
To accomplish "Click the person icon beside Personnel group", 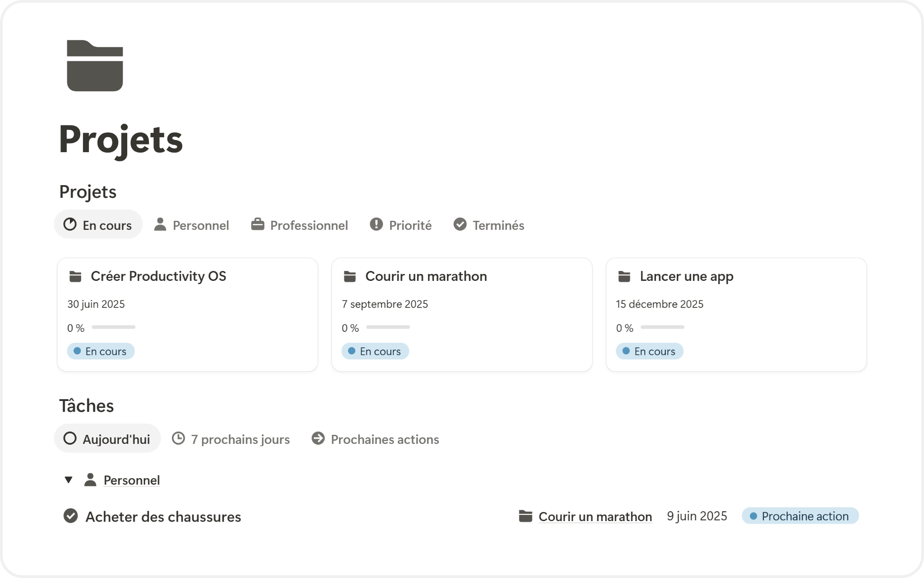I will [90, 480].
